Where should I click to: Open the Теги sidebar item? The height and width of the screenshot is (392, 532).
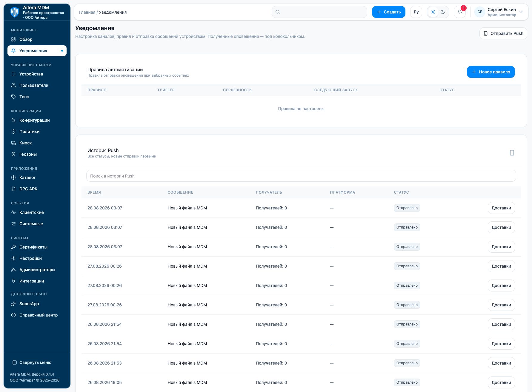click(37, 97)
